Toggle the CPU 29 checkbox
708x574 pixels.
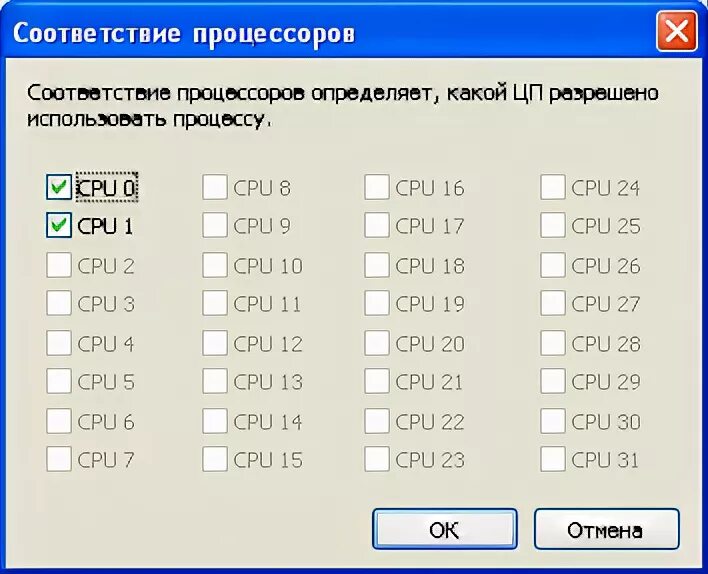click(552, 382)
